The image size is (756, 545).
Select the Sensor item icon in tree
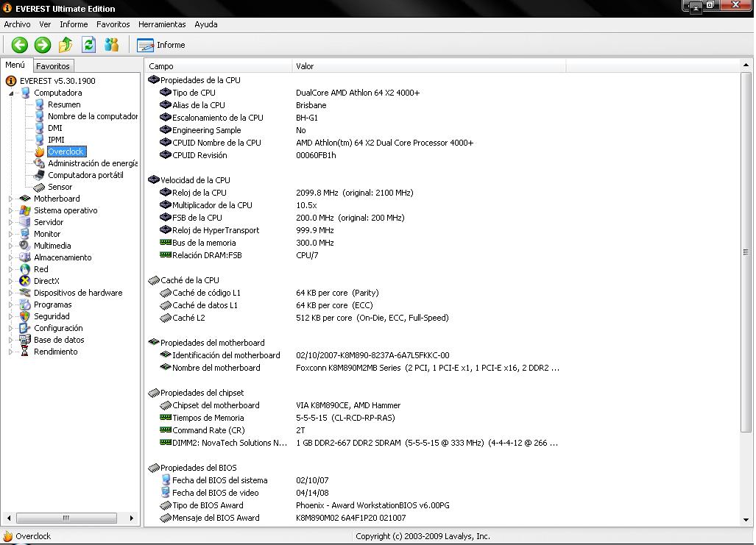coord(40,187)
